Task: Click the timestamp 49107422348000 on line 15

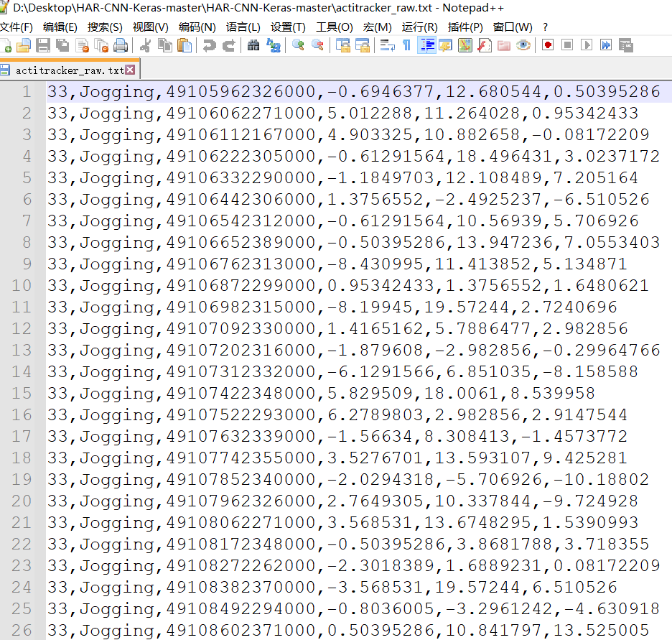Action: (x=241, y=393)
